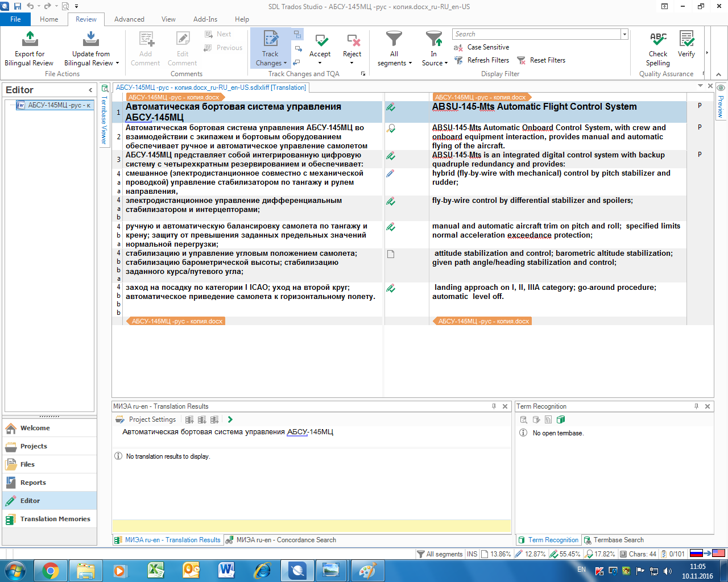This screenshot has height=582, width=728.
Task: Toggle the highlighted icon above the next-change arrow
Action: (x=298, y=34)
